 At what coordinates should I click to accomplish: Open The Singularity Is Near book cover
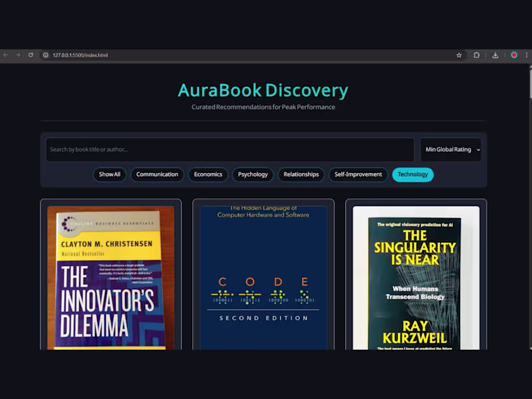(x=416, y=277)
